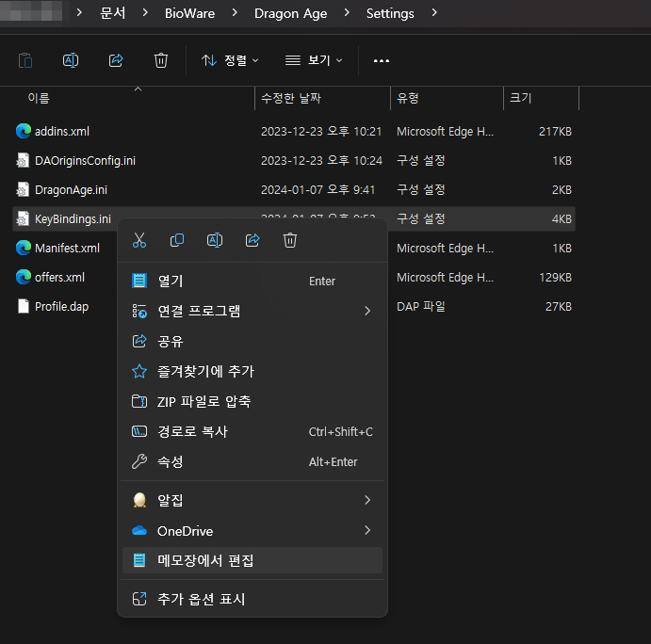Click the Edge icon beside offers.xml
This screenshot has width=651, height=644.
point(24,277)
